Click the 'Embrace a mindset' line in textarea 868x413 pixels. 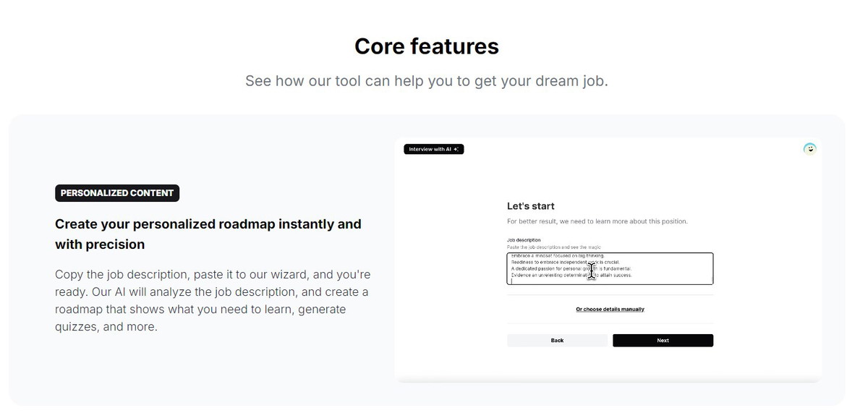tap(557, 256)
